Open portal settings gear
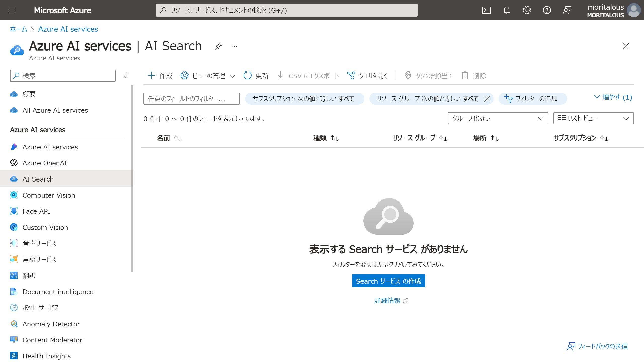The width and height of the screenshot is (644, 362). [x=526, y=10]
